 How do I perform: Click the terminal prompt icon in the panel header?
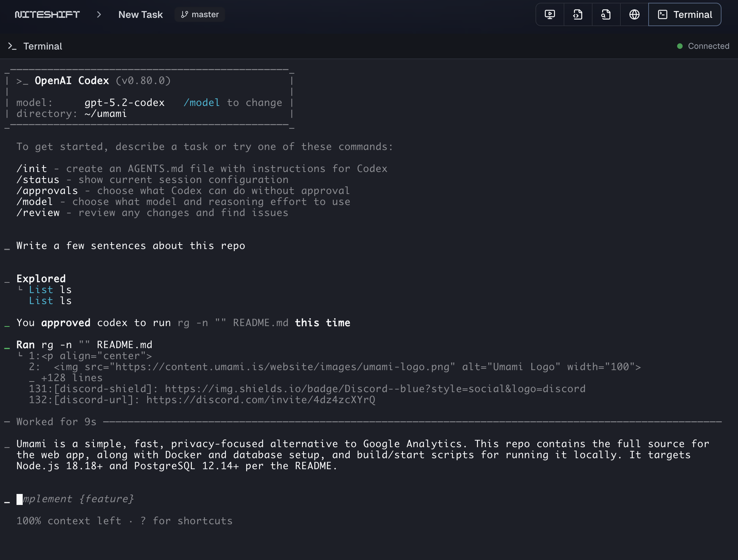pos(12,46)
